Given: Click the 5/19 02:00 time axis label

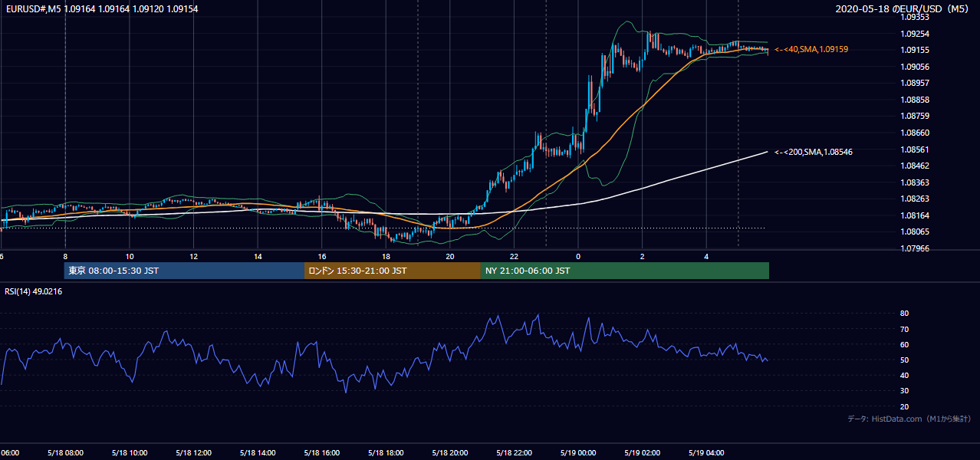Looking at the screenshot, I should click(x=642, y=453).
